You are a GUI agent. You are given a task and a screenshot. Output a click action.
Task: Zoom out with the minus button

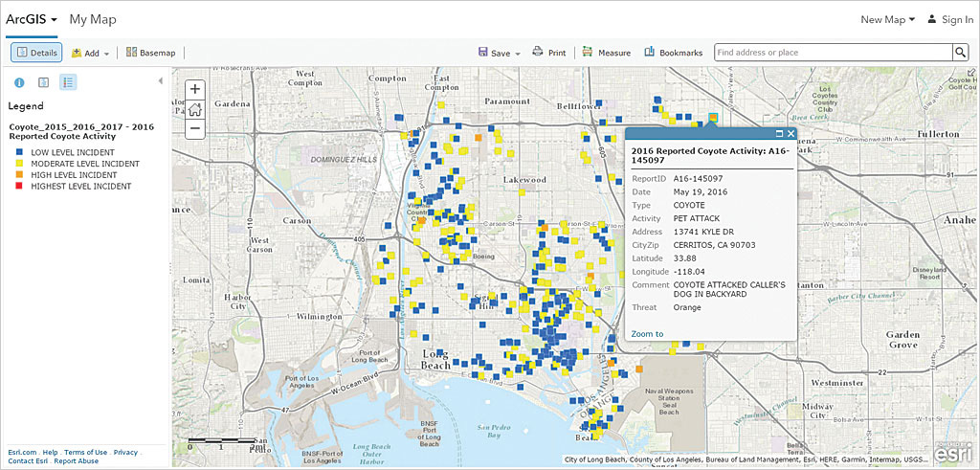click(195, 129)
